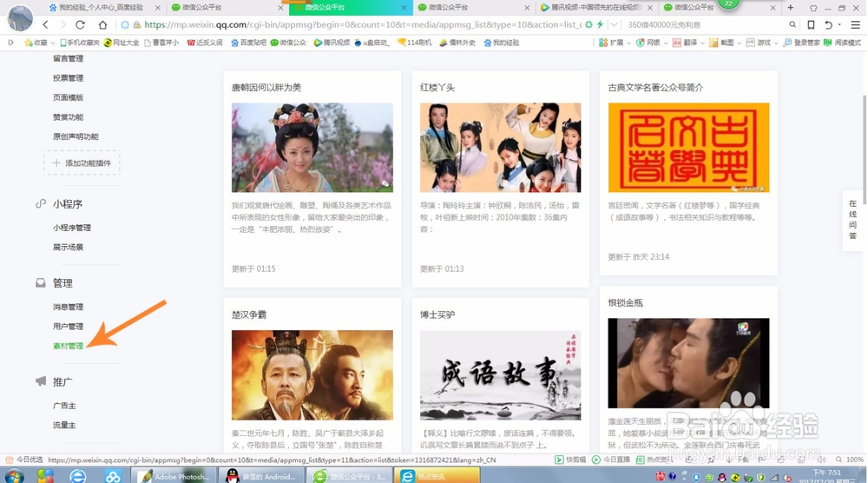Open the 我的经验 bookmark
Screen dimensions: 868x483
pyautogui.click(x=502, y=43)
